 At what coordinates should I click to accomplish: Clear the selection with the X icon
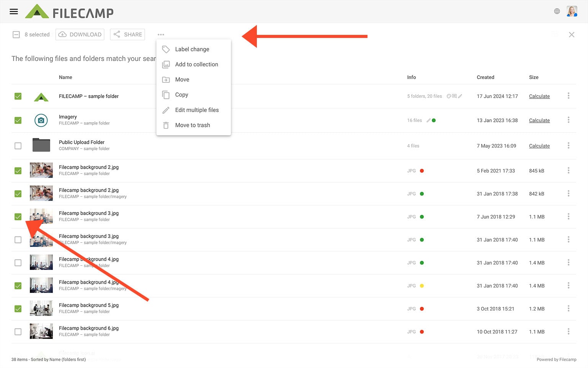(572, 34)
